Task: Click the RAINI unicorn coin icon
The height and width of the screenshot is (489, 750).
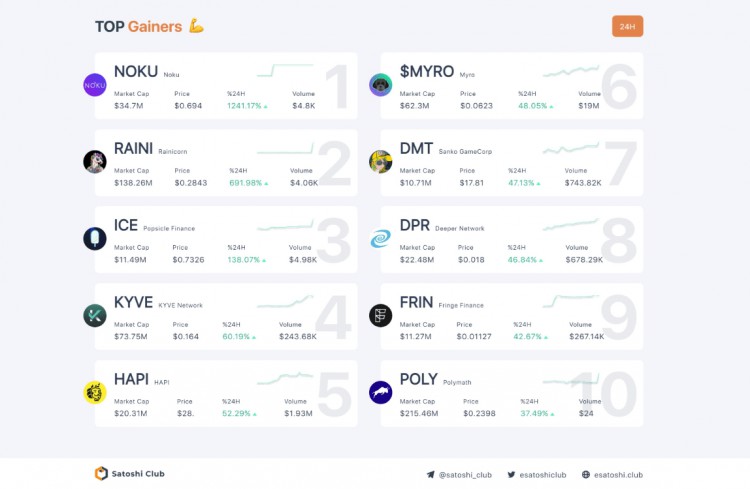Action: (x=95, y=162)
